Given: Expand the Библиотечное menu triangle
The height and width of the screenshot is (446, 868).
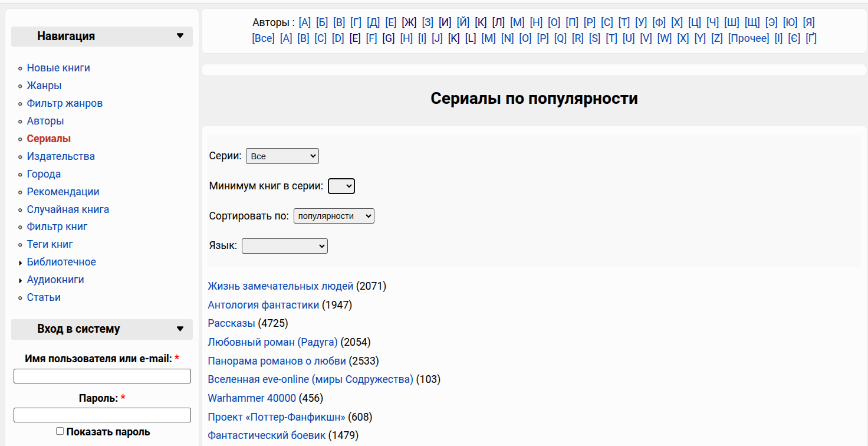Looking at the screenshot, I should pos(21,263).
